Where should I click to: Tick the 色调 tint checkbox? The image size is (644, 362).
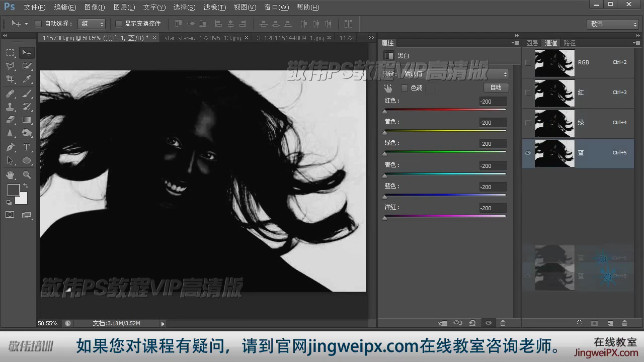point(405,88)
